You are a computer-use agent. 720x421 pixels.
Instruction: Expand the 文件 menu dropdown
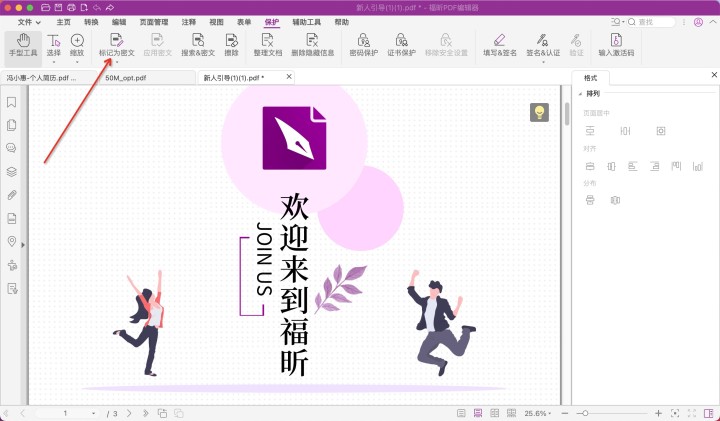[31, 21]
